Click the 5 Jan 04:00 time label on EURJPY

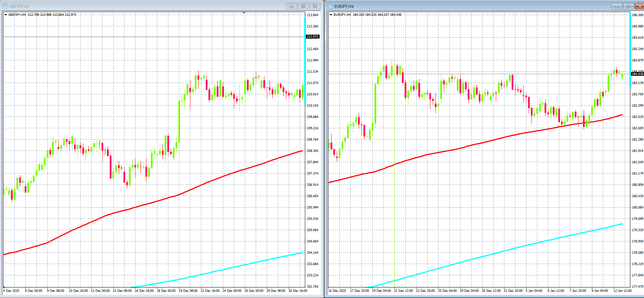click(x=534, y=291)
